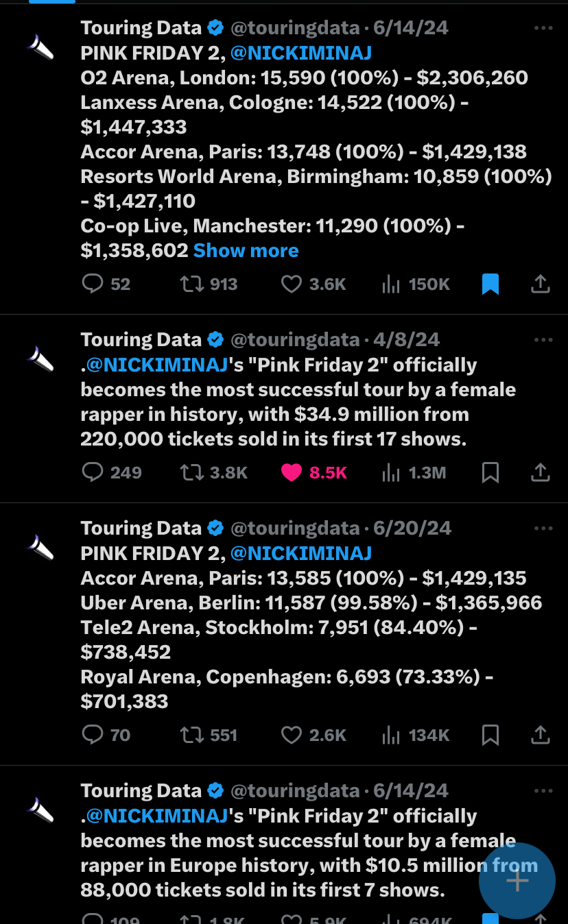
Task: Remove bookmark from the O2 Arena tweet
Action: click(x=490, y=284)
